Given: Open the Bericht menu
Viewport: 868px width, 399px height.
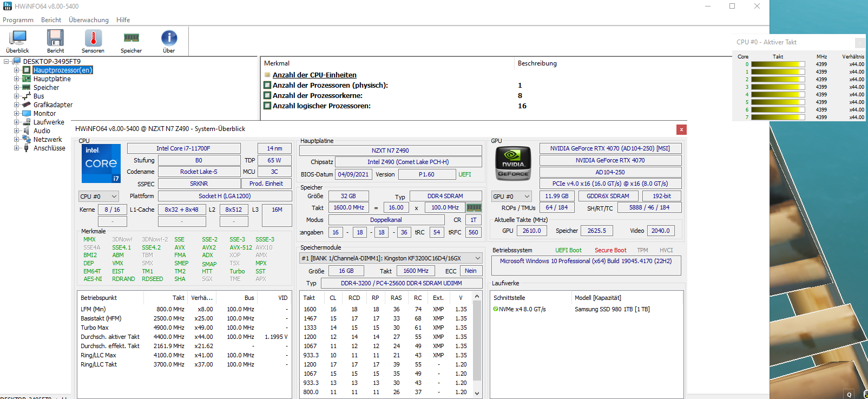Looking at the screenshot, I should (51, 20).
